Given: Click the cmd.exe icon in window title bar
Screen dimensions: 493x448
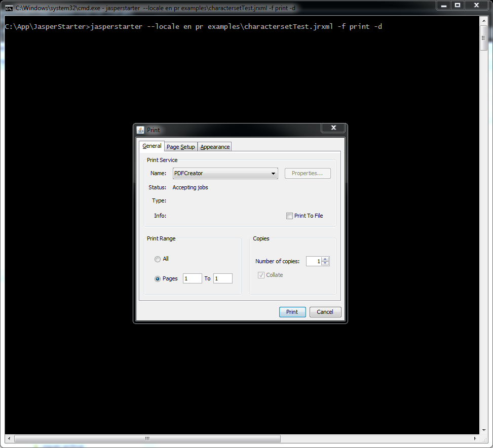Looking at the screenshot, I should click(9, 8).
